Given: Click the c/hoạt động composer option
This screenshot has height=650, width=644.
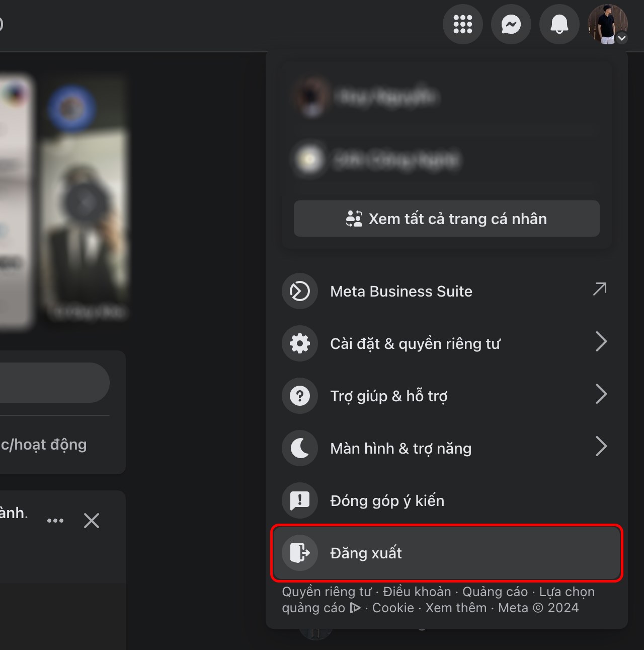Looking at the screenshot, I should (44, 445).
